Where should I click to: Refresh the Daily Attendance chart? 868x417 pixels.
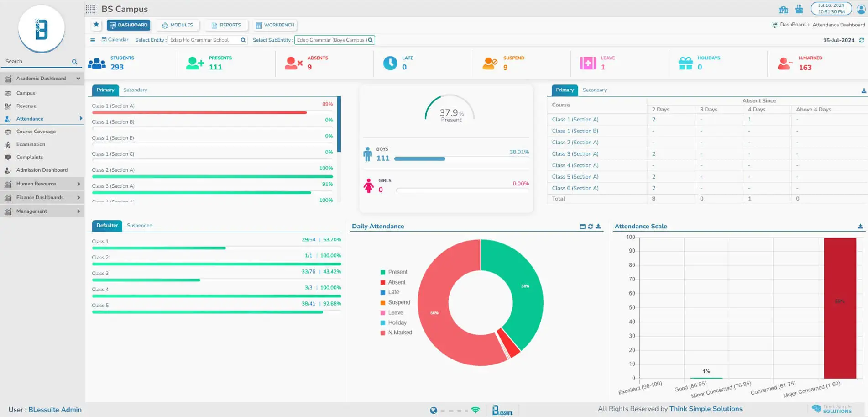pyautogui.click(x=591, y=227)
